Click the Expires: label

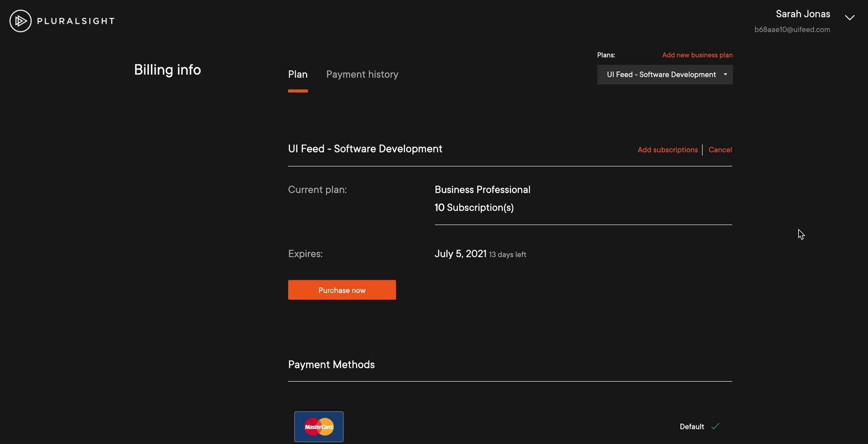click(x=305, y=254)
